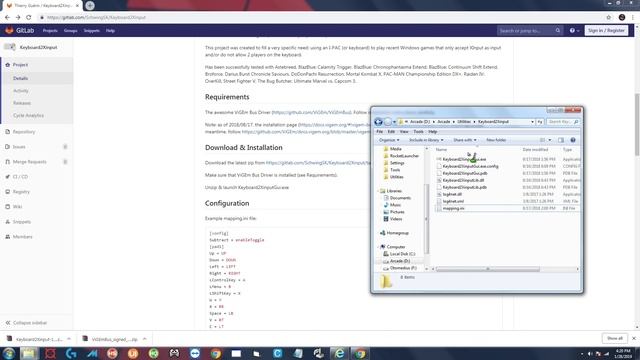
Task: Click the Explorer horizontal scrollbar
Action: pyautogui.click(x=488, y=269)
